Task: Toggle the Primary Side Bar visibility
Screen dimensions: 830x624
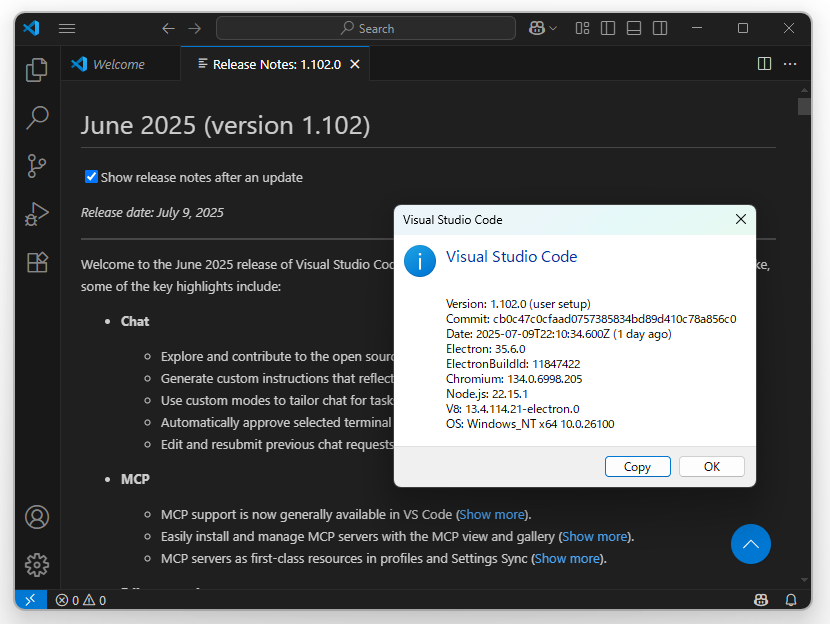Action: pyautogui.click(x=607, y=28)
